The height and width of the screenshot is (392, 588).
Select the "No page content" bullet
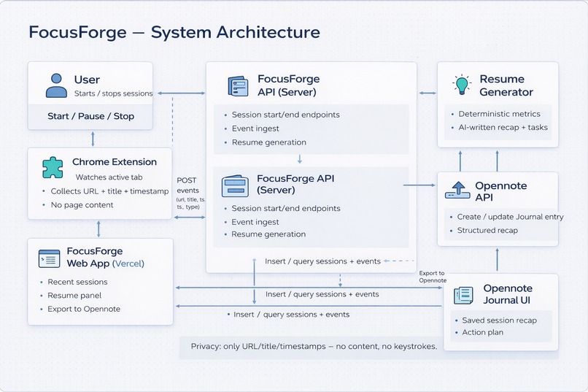(82, 205)
